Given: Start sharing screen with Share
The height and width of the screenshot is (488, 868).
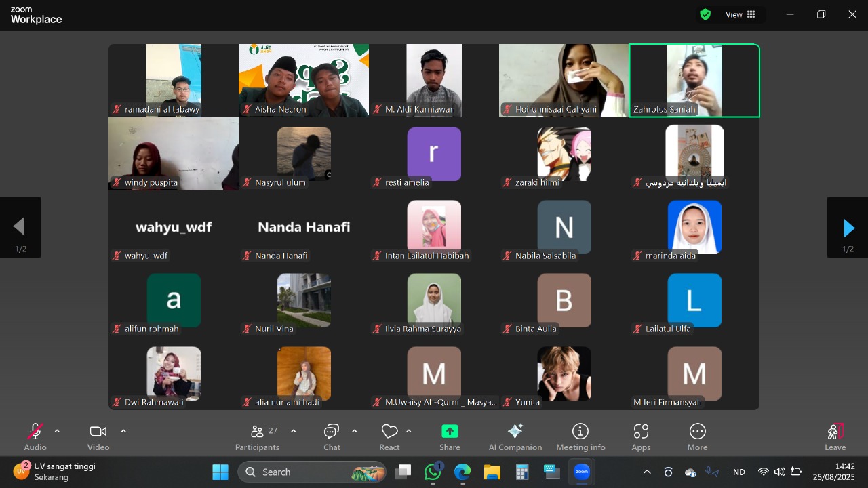Looking at the screenshot, I should tap(450, 437).
